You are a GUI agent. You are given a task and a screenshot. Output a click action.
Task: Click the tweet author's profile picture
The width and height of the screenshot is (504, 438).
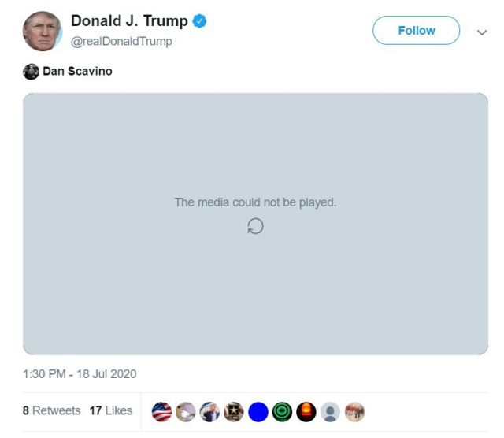pos(42,32)
